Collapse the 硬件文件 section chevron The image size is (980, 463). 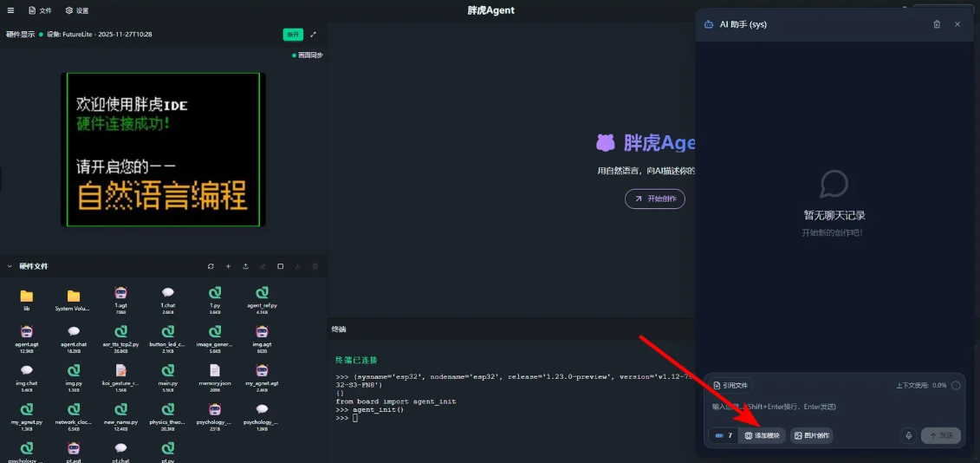(x=10, y=266)
